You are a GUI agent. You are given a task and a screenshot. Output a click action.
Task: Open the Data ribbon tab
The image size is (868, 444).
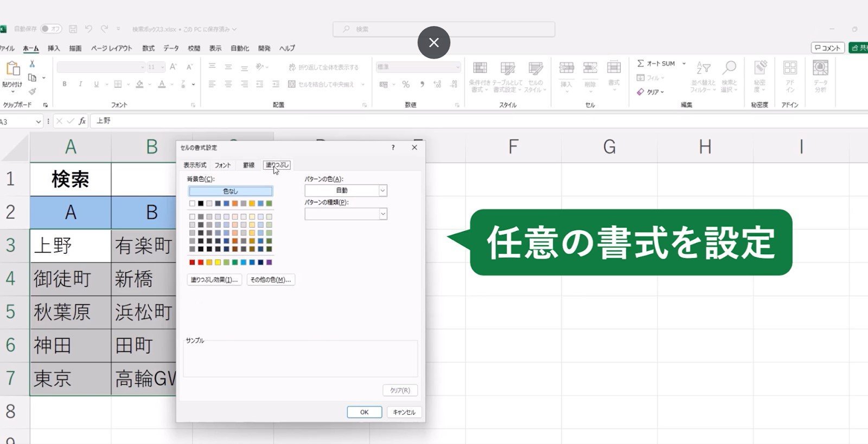click(x=171, y=48)
